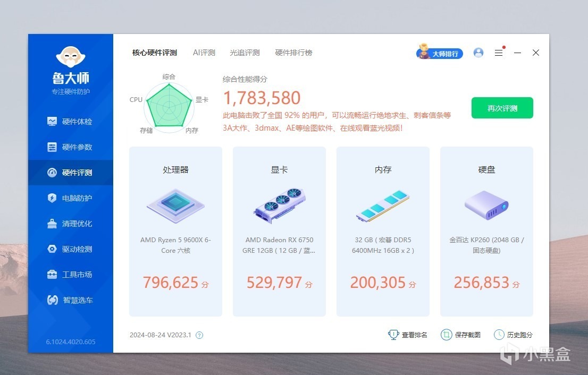Viewport: 588px width, 375px height.
Task: Click the 保存截图 link
Action: pyautogui.click(x=468, y=335)
